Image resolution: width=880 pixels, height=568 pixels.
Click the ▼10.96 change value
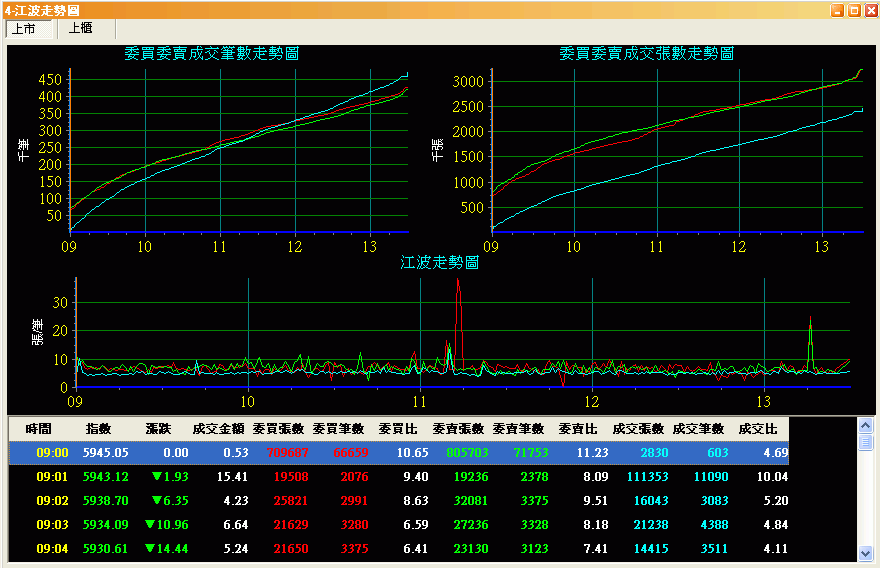tap(167, 525)
